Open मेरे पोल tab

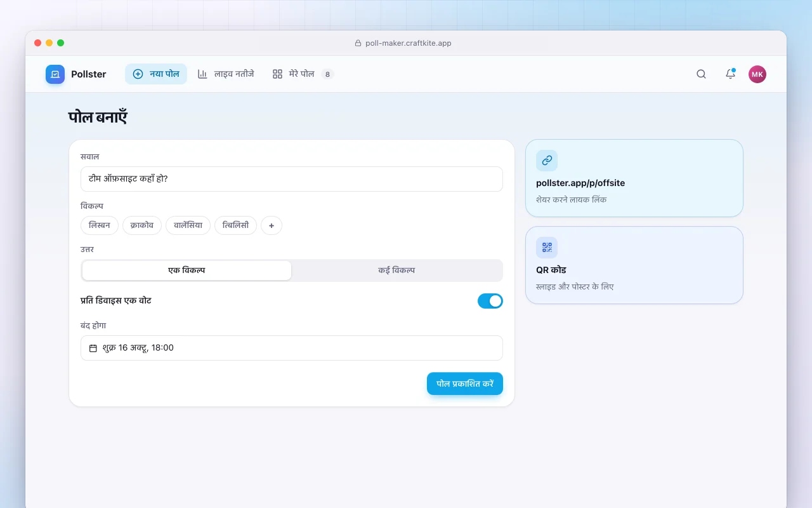pos(303,74)
